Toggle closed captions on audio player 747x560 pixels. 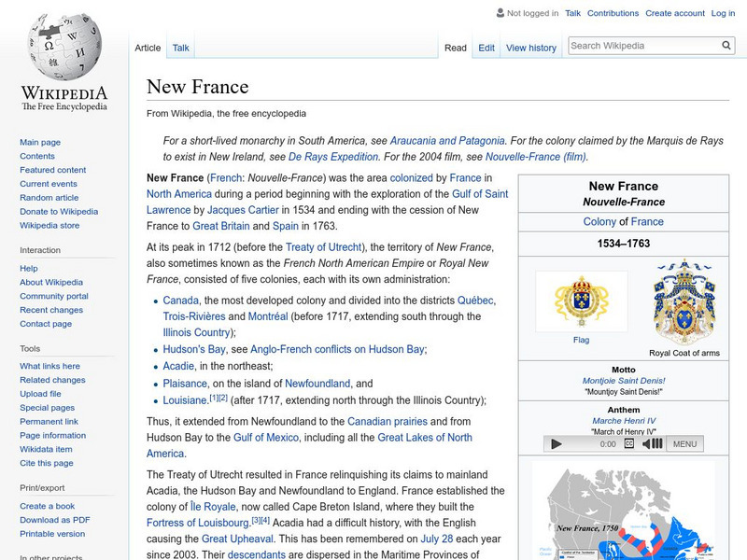(628, 443)
